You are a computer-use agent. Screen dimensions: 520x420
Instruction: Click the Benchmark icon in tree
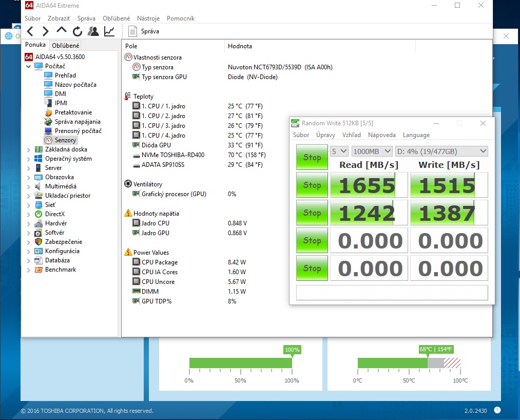(38, 270)
